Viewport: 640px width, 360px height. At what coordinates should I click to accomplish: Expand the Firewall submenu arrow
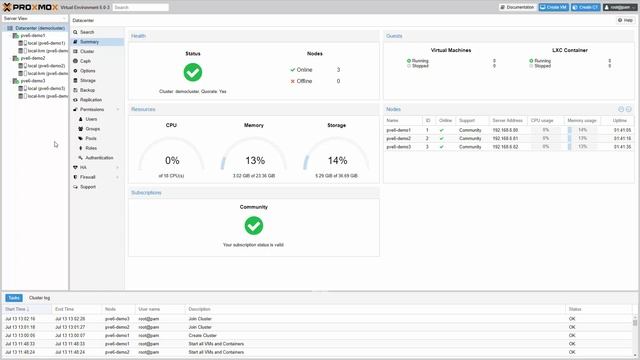118,177
